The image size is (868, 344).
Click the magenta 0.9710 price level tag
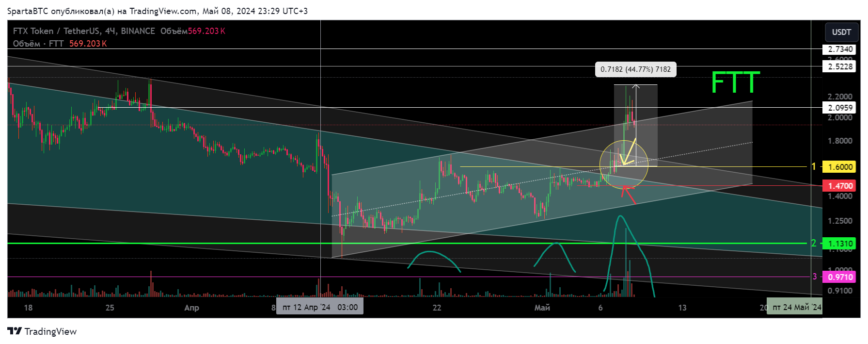[x=839, y=277]
